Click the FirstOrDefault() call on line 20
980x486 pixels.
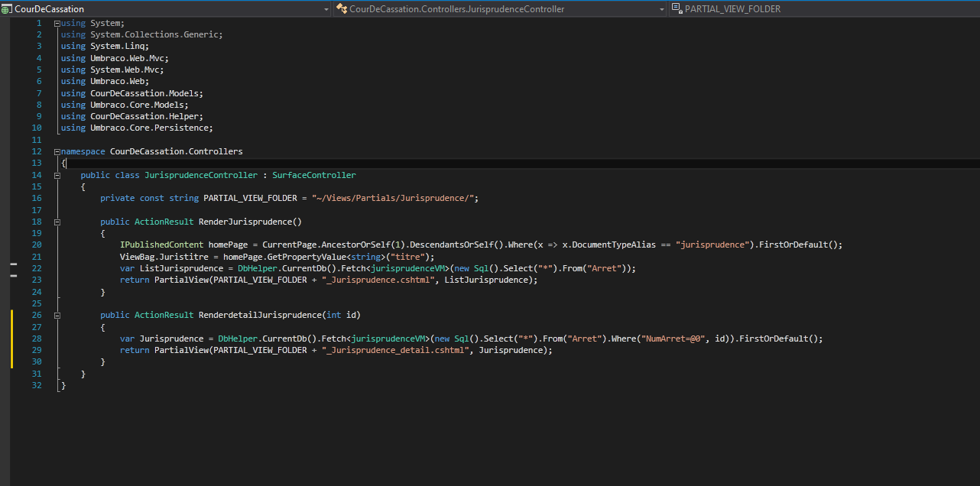pyautogui.click(x=798, y=245)
